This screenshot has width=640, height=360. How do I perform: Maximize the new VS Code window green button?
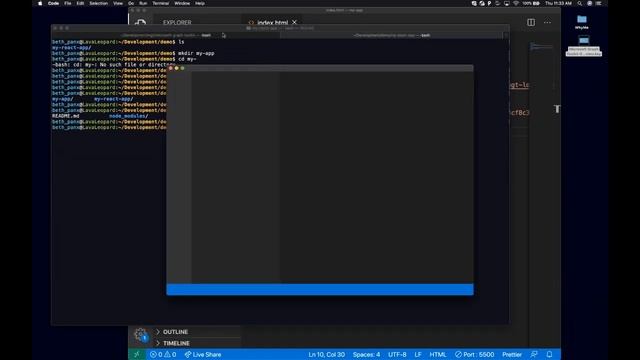click(182, 68)
